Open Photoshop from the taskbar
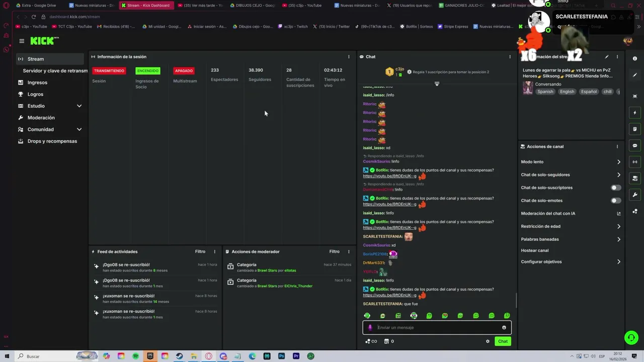Viewport: 644px width, 362px height. click(281, 356)
